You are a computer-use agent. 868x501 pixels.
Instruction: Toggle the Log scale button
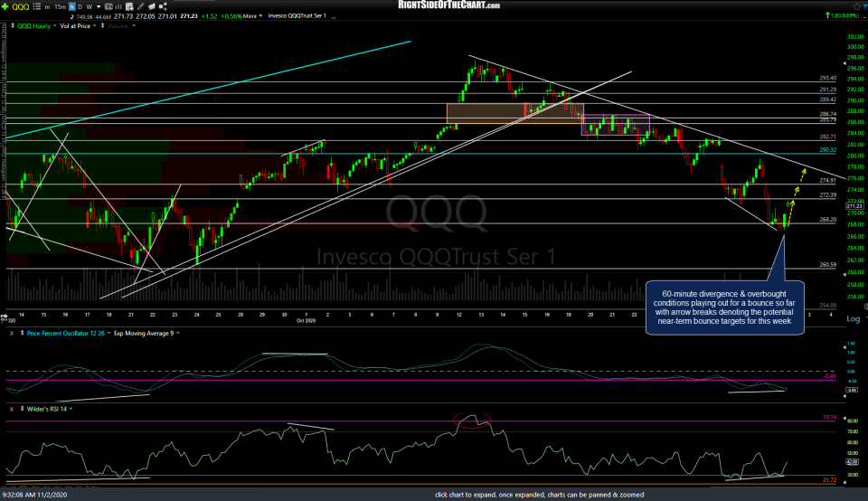(x=853, y=319)
